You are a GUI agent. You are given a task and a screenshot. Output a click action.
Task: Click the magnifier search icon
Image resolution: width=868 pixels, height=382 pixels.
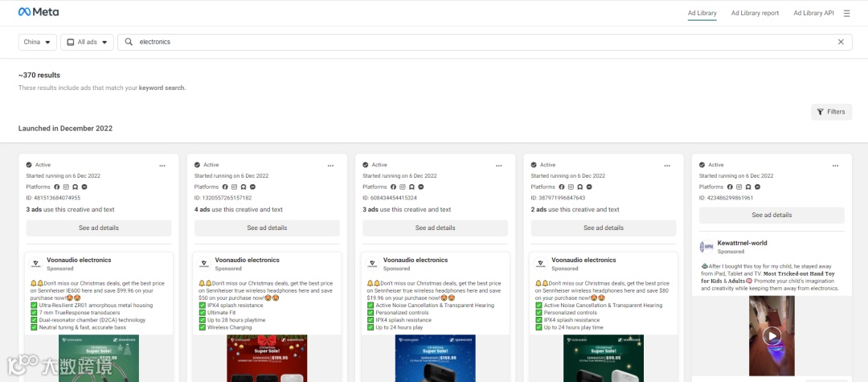[129, 42]
